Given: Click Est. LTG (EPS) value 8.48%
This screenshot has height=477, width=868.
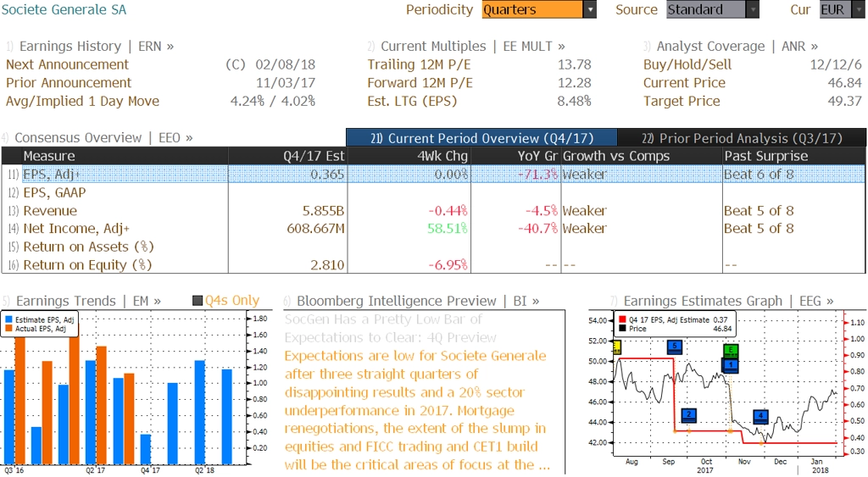Looking at the screenshot, I should coord(574,102).
